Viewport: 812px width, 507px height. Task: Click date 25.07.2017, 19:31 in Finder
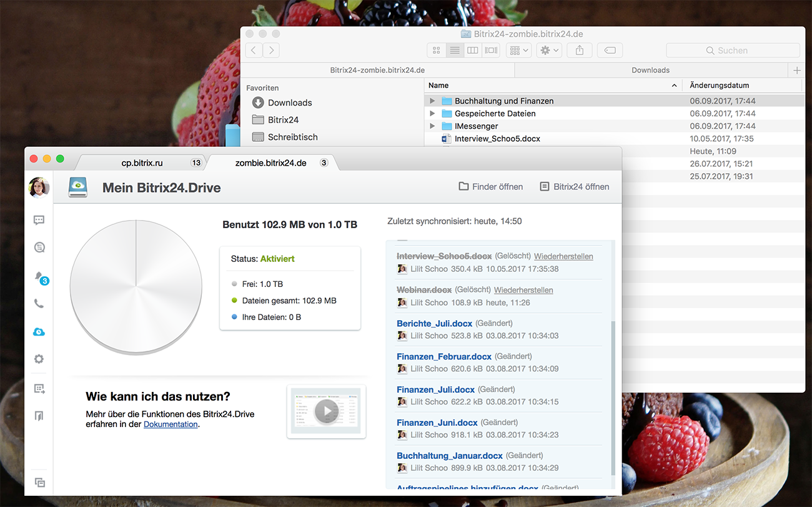tap(721, 176)
